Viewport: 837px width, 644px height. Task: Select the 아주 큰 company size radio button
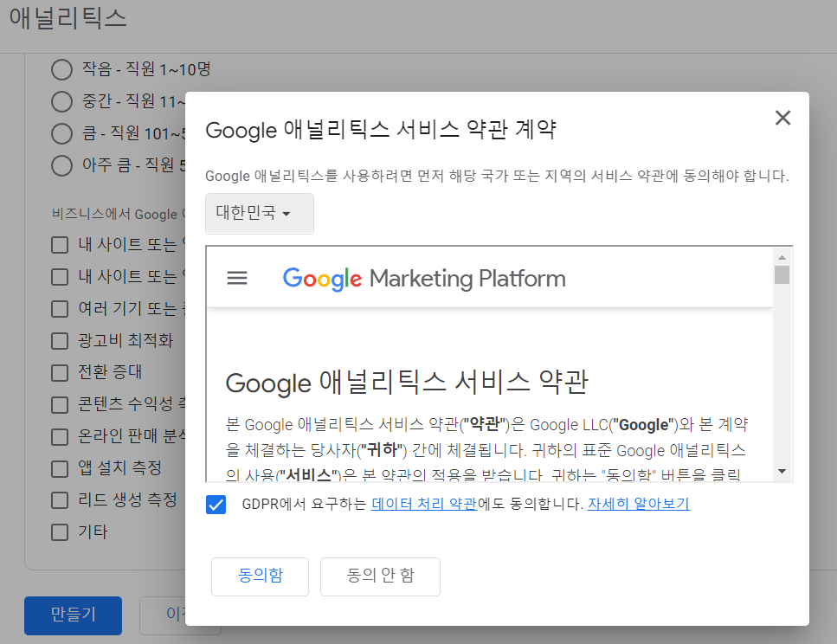tap(61, 164)
